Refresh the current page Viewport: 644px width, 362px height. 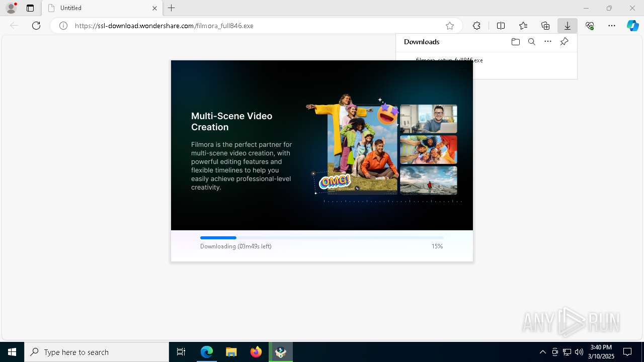tap(36, 26)
